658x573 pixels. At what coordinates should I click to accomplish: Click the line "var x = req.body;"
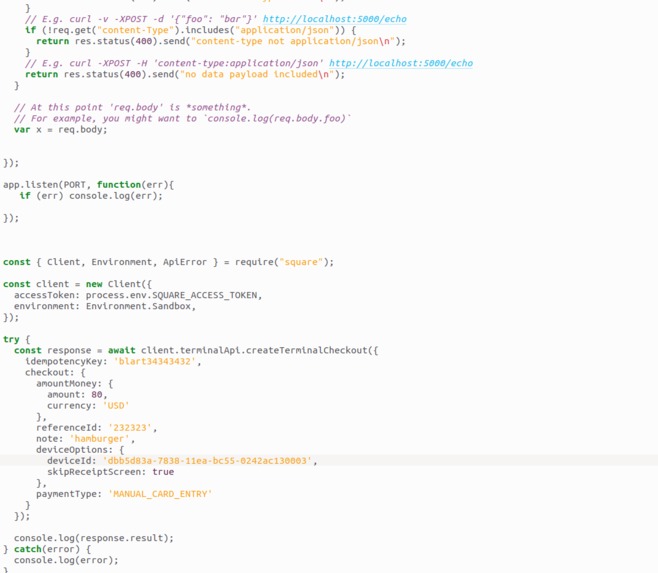pos(60,130)
